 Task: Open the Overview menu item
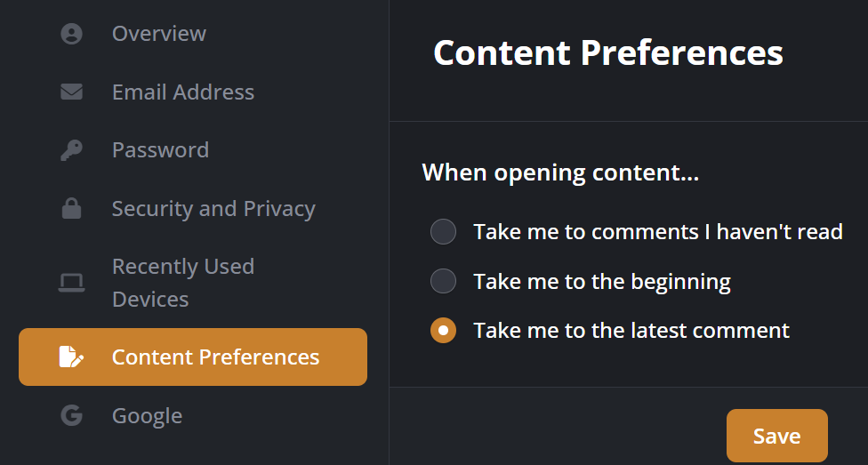tap(158, 34)
